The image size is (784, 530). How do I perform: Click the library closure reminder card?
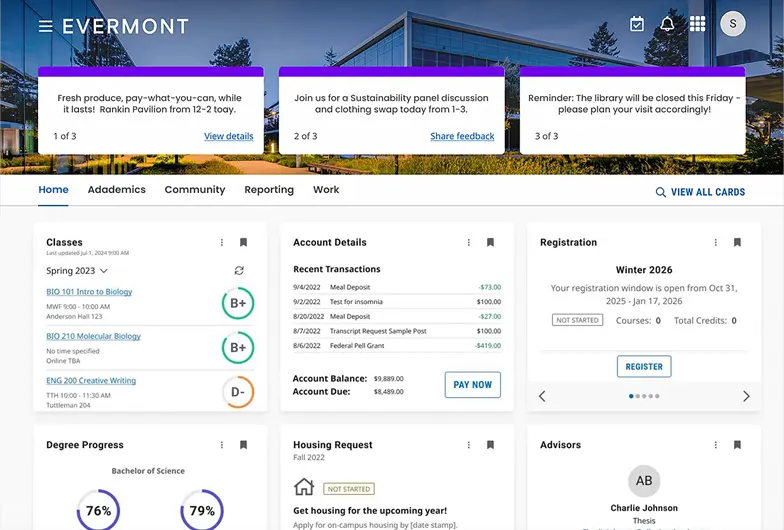tap(632, 110)
